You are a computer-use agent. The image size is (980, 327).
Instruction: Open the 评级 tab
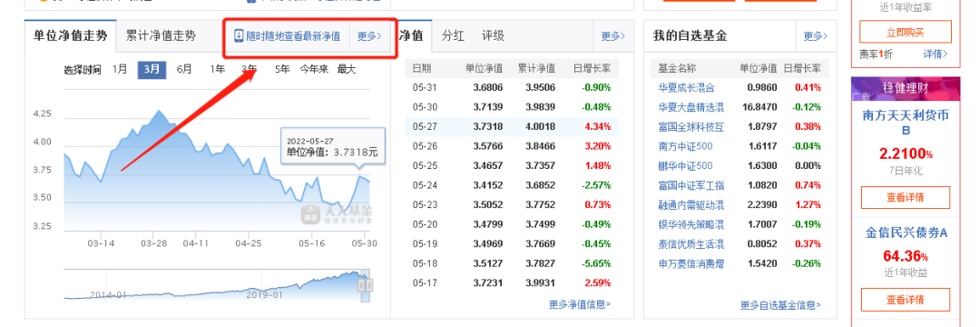coord(493,35)
